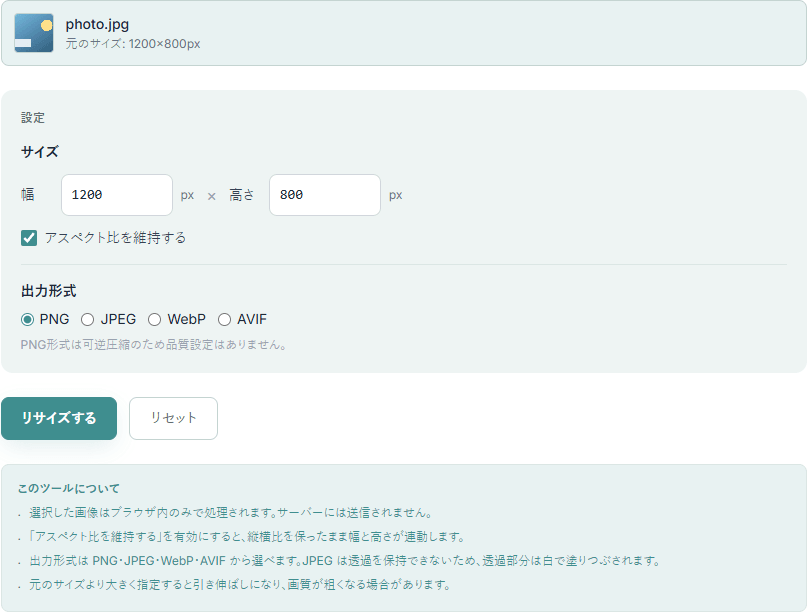Click the height input field showing 800
The height and width of the screenshot is (612, 807).
click(x=325, y=195)
